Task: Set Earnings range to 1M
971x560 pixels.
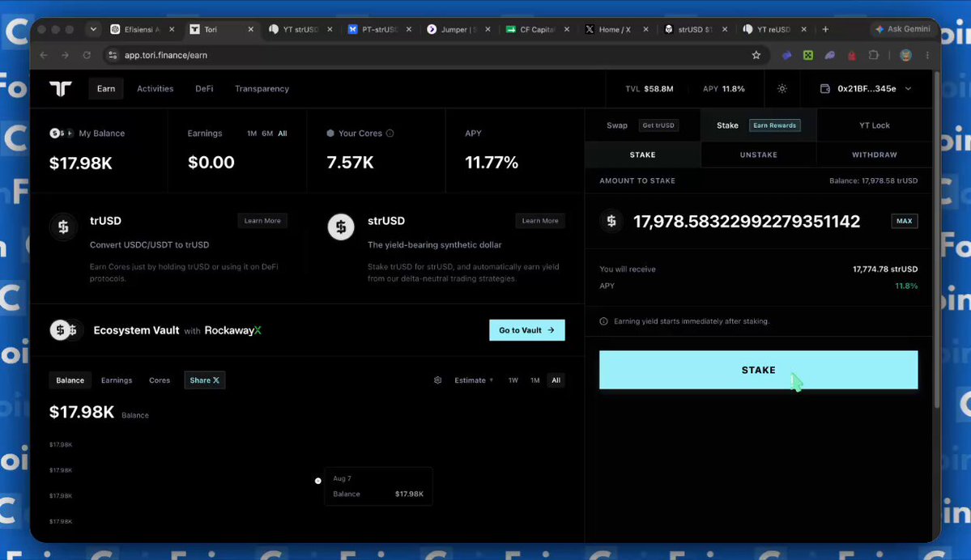Action: coord(251,133)
